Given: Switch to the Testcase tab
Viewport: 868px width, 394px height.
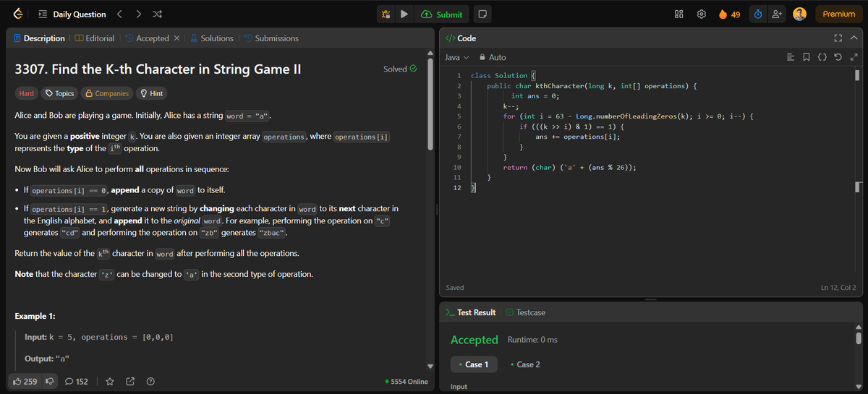Looking at the screenshot, I should 526,312.
